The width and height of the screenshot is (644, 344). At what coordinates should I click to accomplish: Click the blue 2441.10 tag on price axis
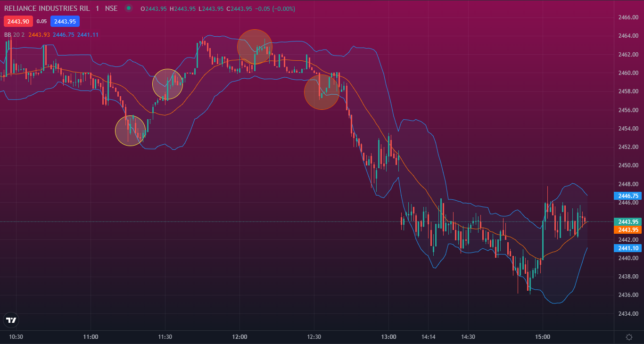pos(628,248)
